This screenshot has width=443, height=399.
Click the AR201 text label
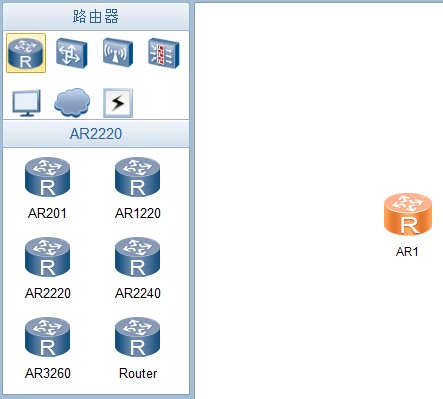pyautogui.click(x=47, y=213)
